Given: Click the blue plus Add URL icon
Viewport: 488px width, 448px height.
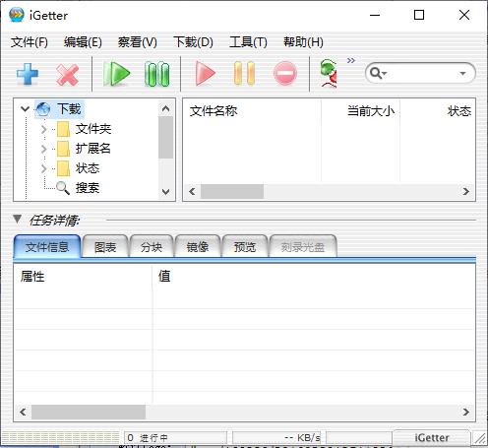Looking at the screenshot, I should click(28, 74).
